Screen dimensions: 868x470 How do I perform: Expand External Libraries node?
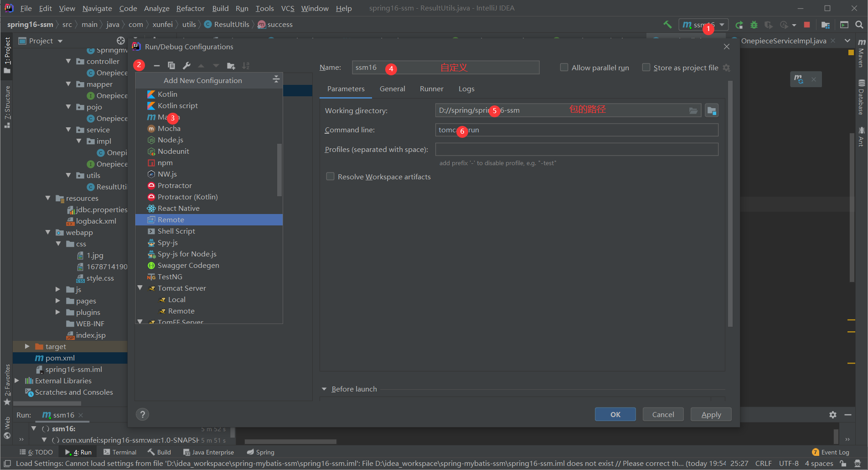17,381
